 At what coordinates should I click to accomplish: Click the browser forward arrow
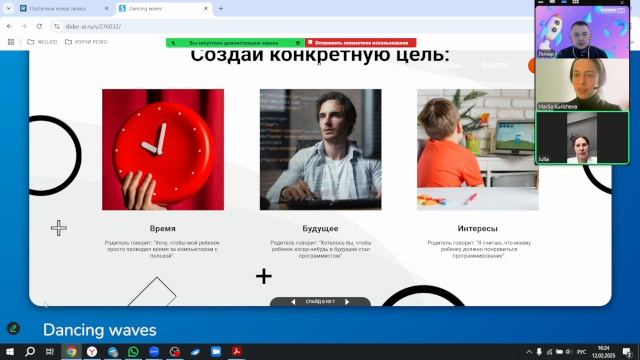point(24,26)
